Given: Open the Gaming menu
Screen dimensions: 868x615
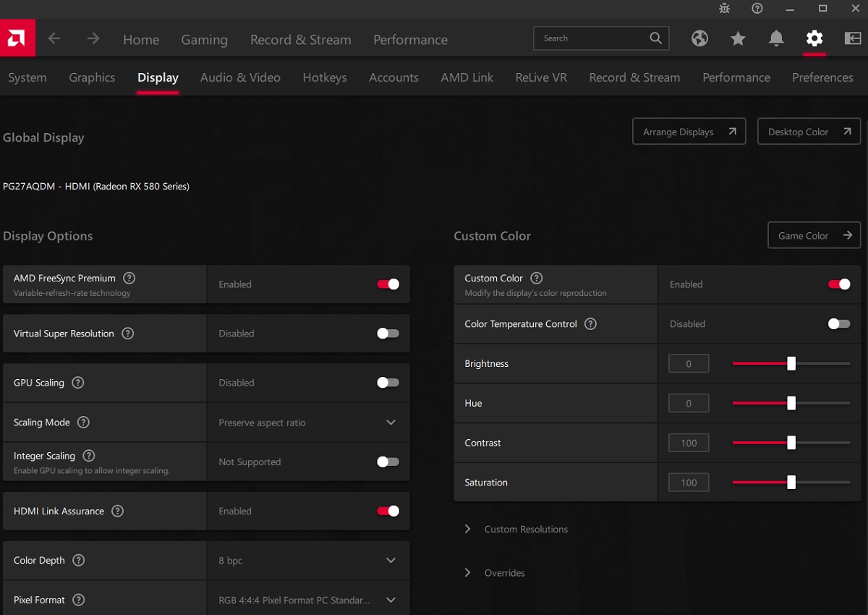Looking at the screenshot, I should (204, 40).
